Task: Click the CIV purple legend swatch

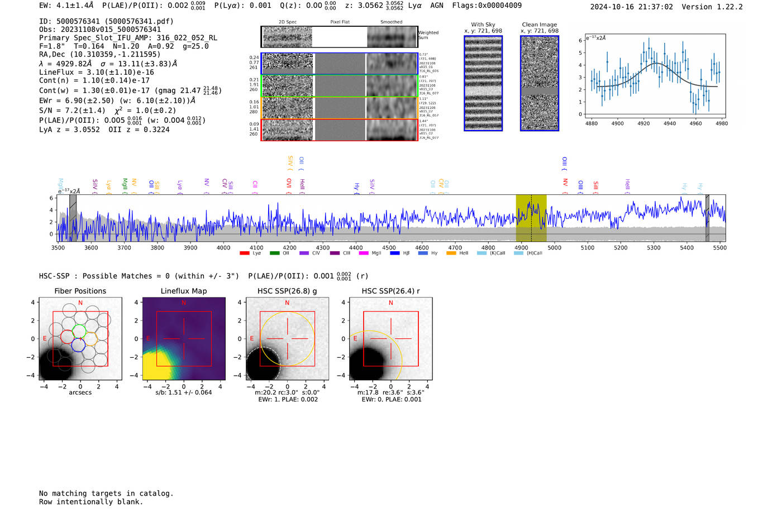Action: (x=304, y=253)
